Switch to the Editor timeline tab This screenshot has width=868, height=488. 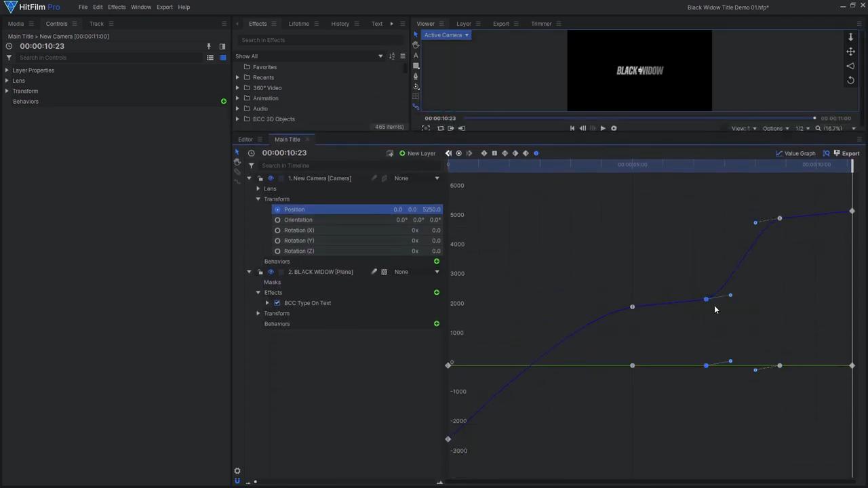pyautogui.click(x=245, y=140)
